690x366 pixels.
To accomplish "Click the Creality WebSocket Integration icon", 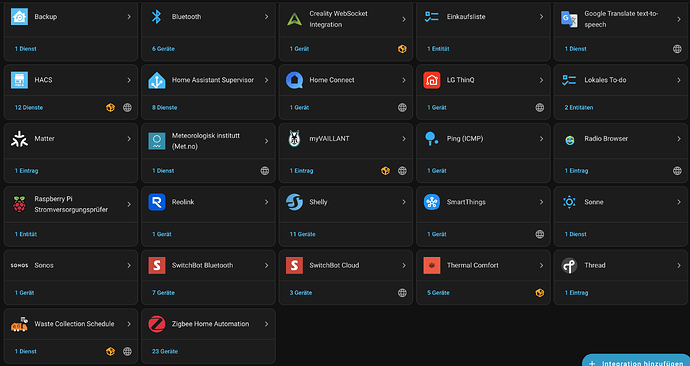I will [294, 19].
